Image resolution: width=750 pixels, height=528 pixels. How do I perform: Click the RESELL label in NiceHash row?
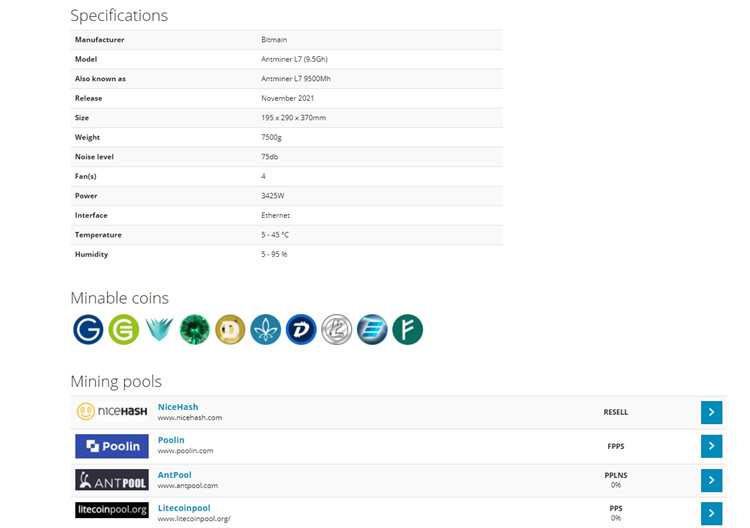tap(616, 412)
